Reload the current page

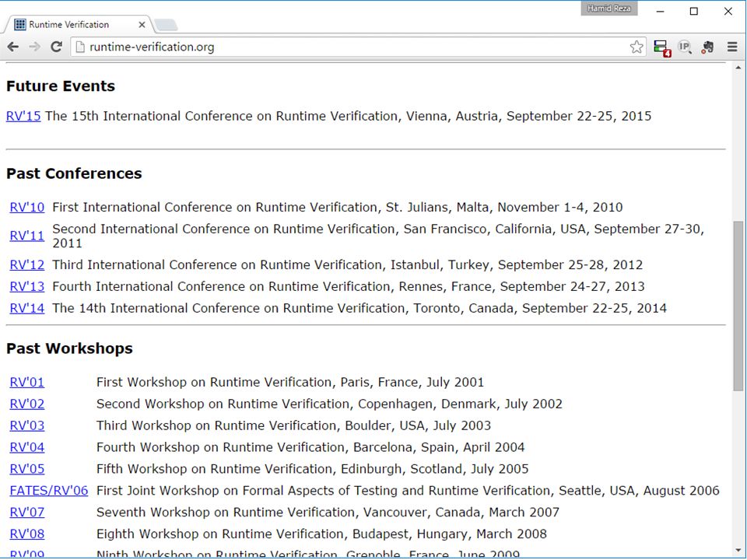pyautogui.click(x=56, y=47)
